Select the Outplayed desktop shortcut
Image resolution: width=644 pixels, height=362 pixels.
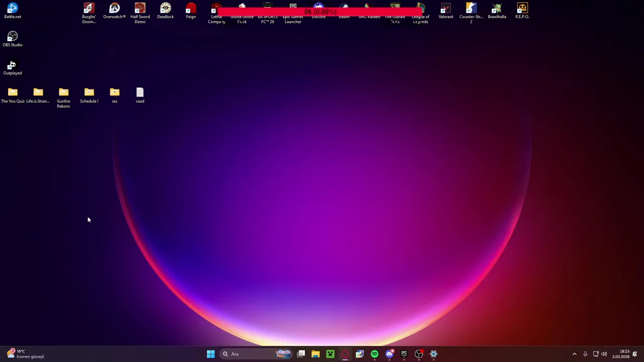13,67
